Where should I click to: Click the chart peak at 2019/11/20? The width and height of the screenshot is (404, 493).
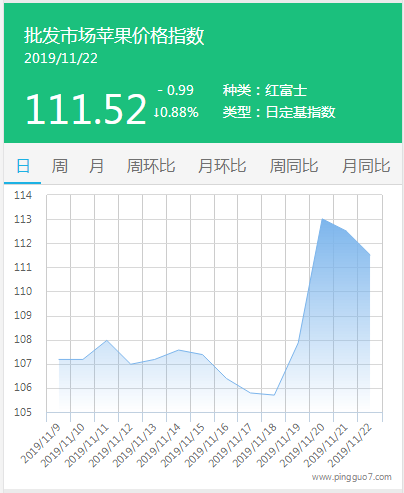tap(322, 219)
